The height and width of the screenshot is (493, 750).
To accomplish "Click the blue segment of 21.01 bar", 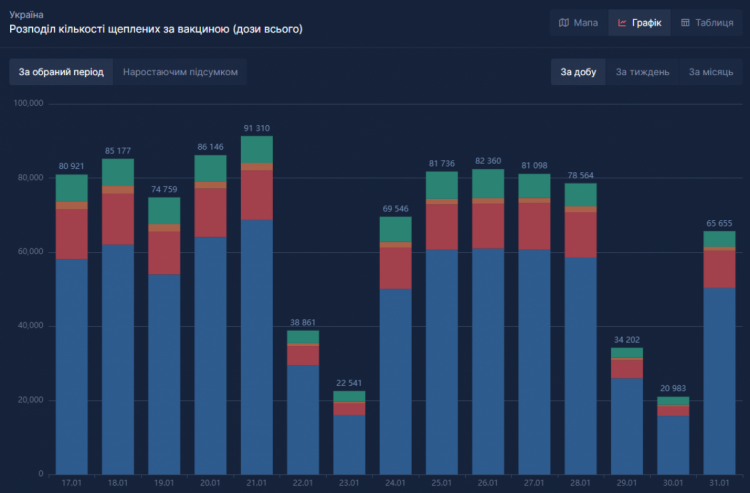I will pyautogui.click(x=257, y=345).
